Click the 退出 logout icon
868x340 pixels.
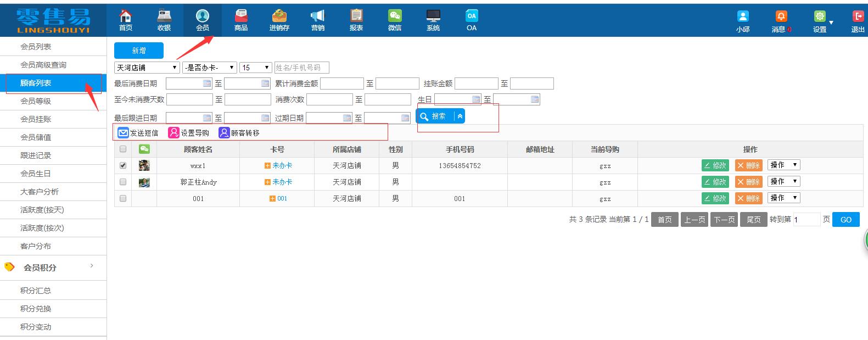click(x=857, y=17)
